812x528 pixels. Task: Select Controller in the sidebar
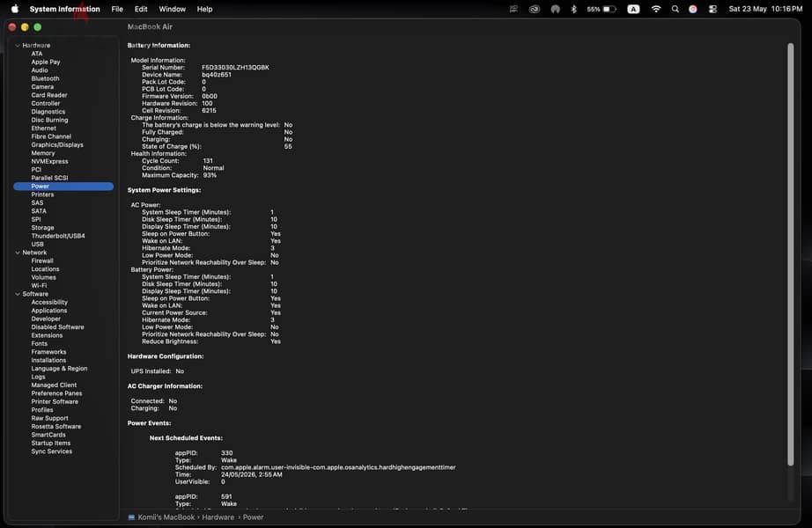click(46, 104)
